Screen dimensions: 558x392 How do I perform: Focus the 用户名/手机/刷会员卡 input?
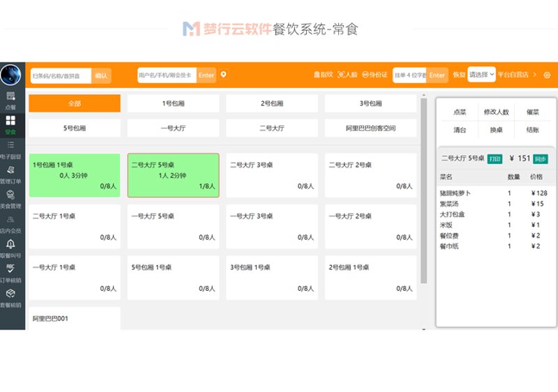167,75
